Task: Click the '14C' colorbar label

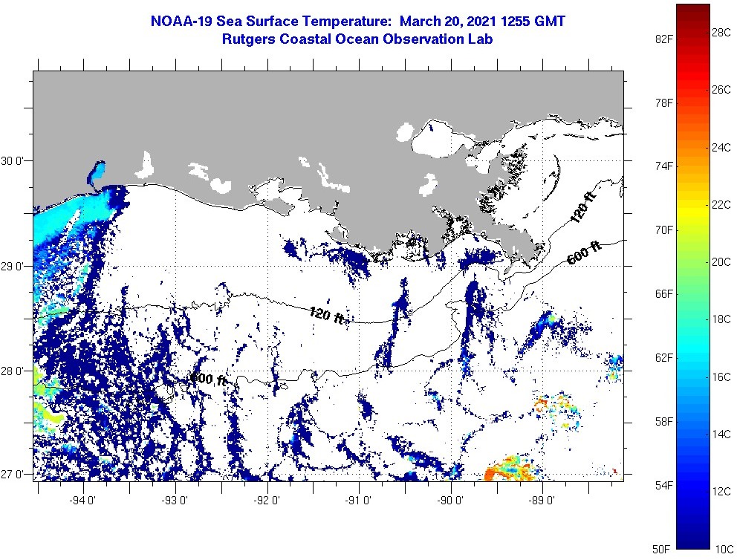Action: pyautogui.click(x=721, y=434)
